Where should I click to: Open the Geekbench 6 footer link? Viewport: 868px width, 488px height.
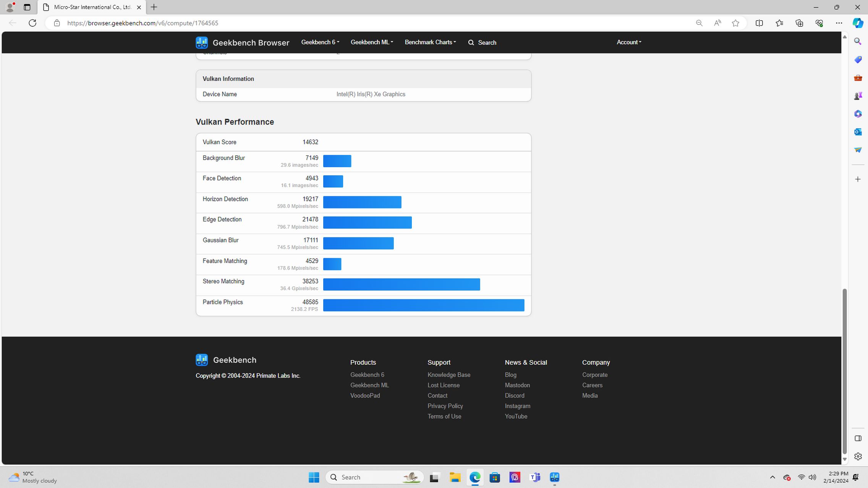(367, 375)
